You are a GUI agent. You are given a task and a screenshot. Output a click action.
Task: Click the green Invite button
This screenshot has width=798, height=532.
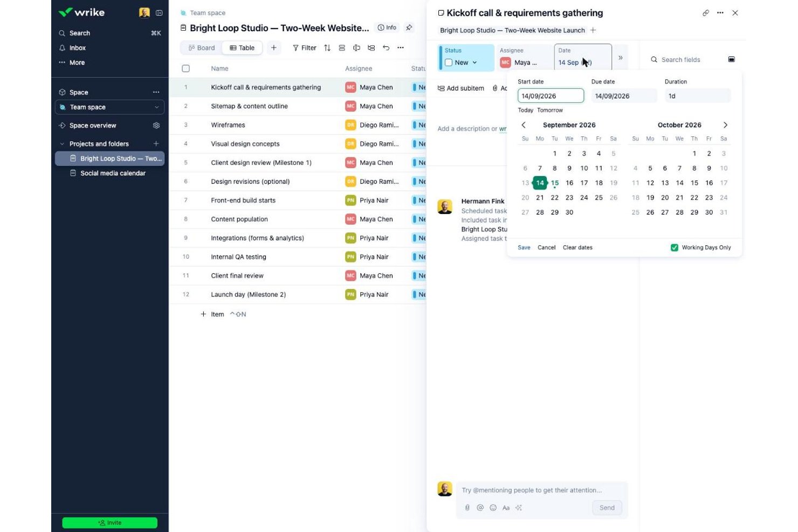110,522
